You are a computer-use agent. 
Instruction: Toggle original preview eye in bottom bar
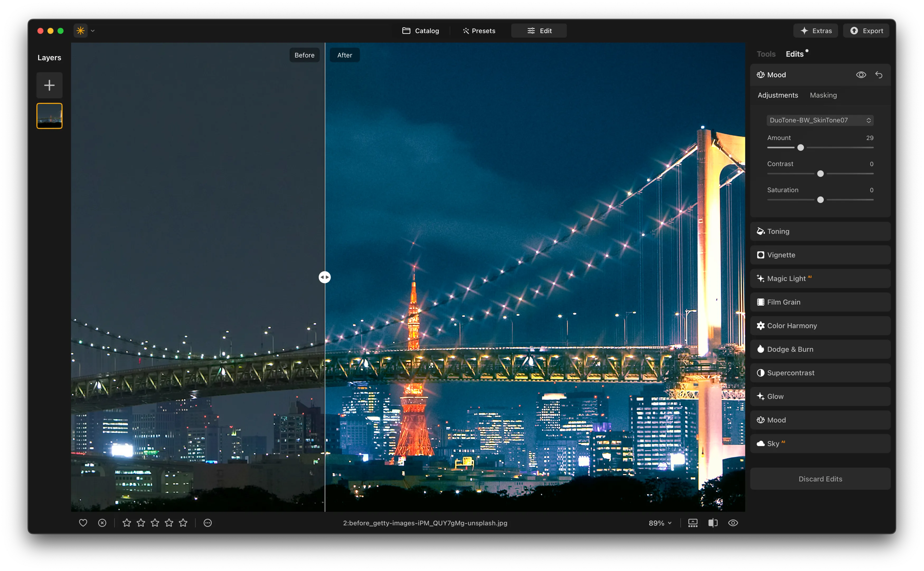pos(733,523)
